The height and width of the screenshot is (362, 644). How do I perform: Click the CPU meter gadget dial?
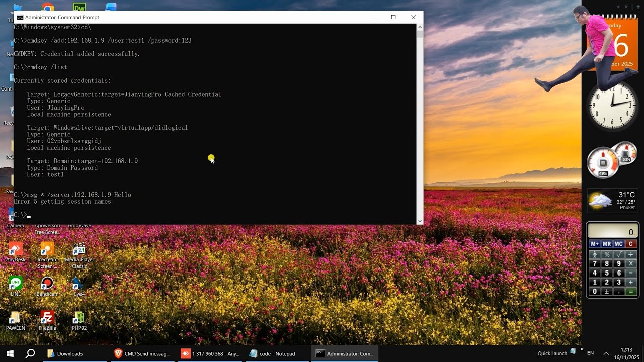click(602, 162)
